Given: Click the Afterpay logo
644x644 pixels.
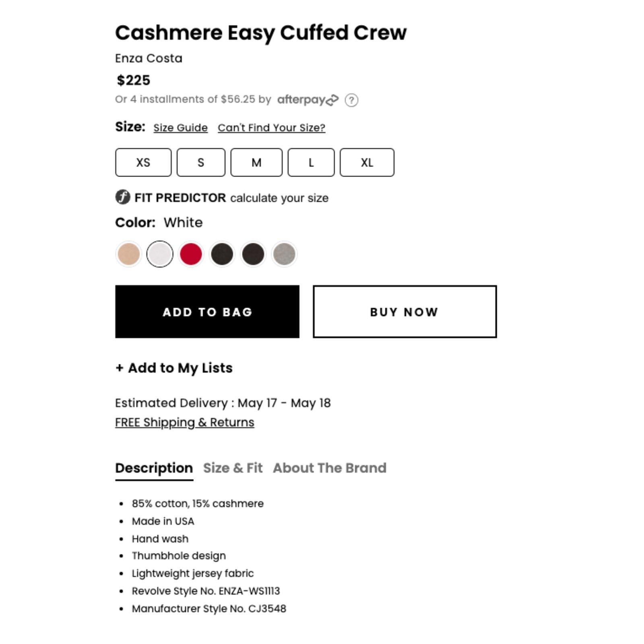Looking at the screenshot, I should (308, 99).
